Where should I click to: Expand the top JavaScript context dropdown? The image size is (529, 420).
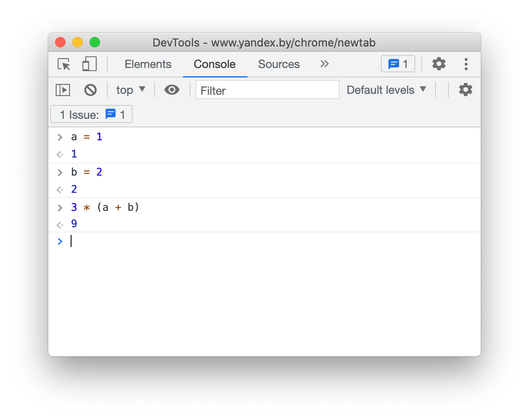click(x=131, y=90)
